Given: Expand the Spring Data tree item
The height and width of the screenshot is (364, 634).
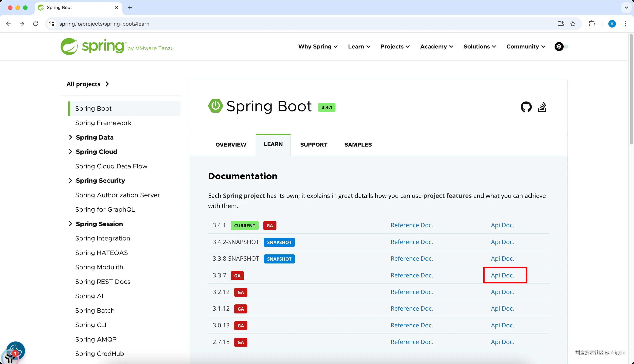Looking at the screenshot, I should [x=70, y=137].
